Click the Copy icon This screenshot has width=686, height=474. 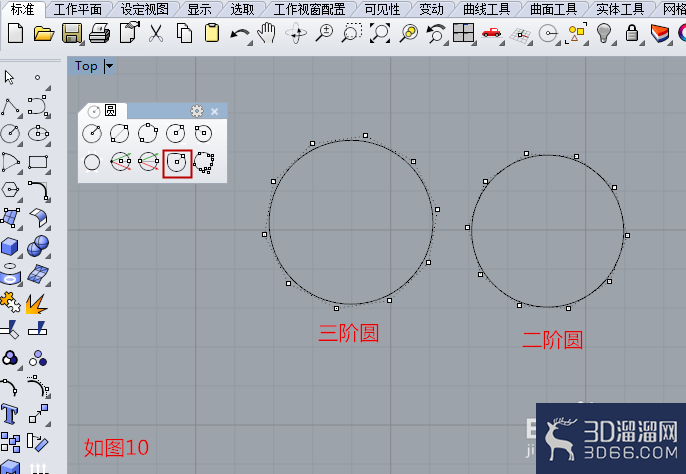point(184,33)
